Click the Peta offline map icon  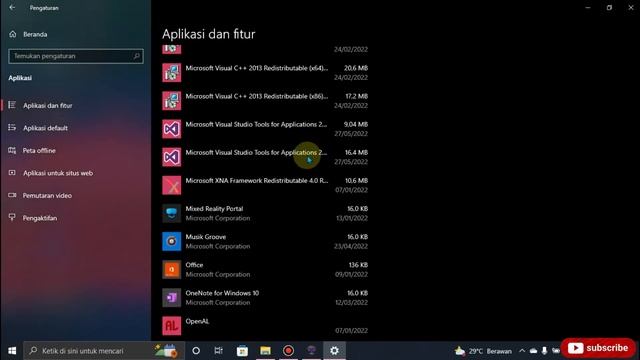click(x=12, y=150)
